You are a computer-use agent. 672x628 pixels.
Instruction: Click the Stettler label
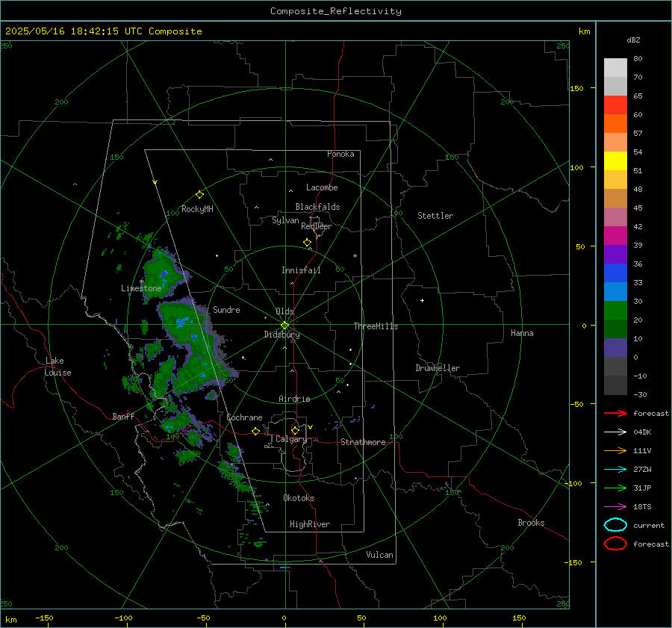click(x=435, y=216)
